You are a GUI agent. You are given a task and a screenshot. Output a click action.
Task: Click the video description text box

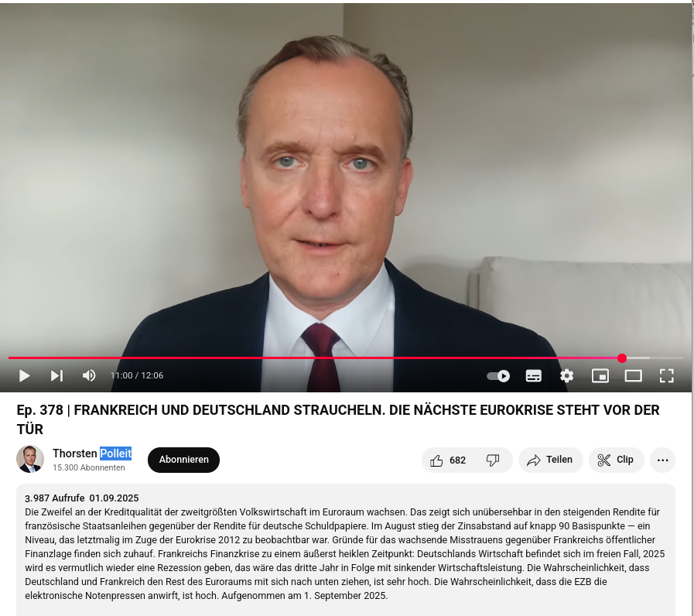click(346, 550)
